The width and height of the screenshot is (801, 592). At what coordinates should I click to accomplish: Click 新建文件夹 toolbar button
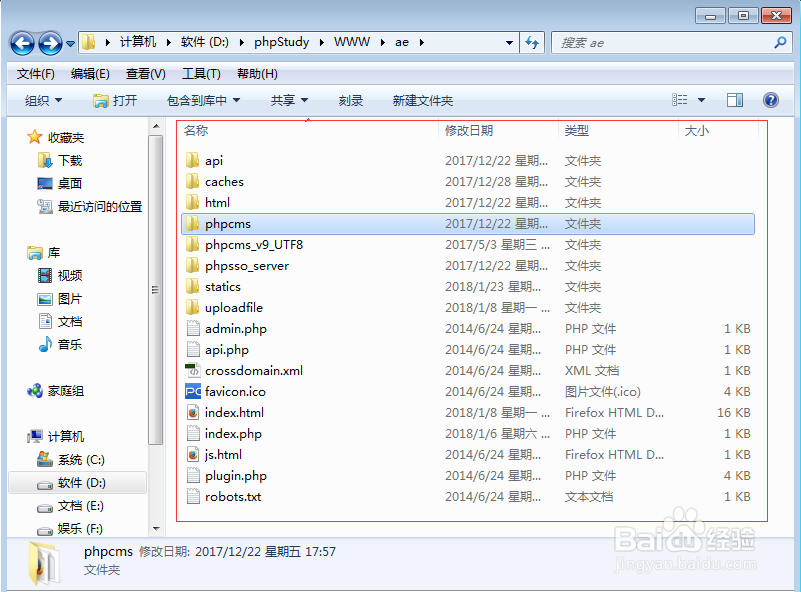coord(422,101)
